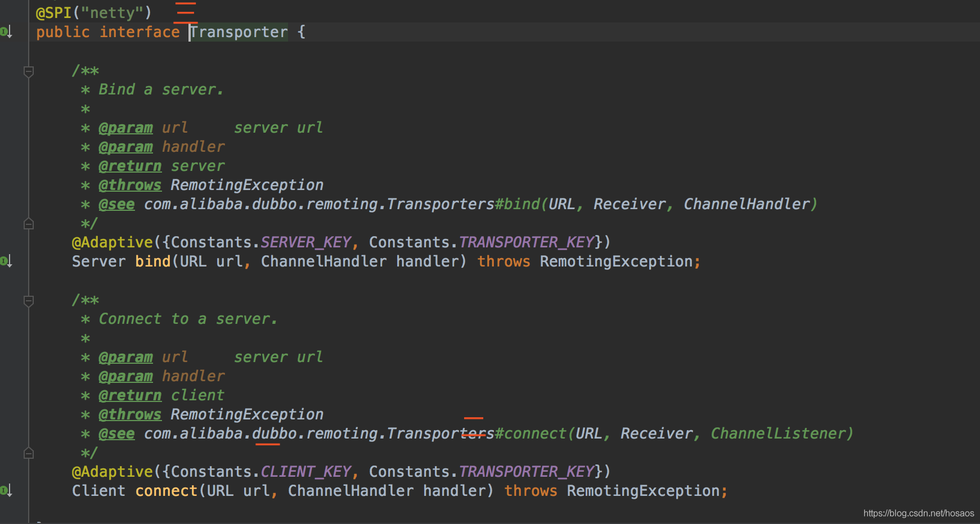Click the @see tag referencing Transporters#bind
Image resolution: width=980 pixels, height=524 pixels.
tap(116, 205)
